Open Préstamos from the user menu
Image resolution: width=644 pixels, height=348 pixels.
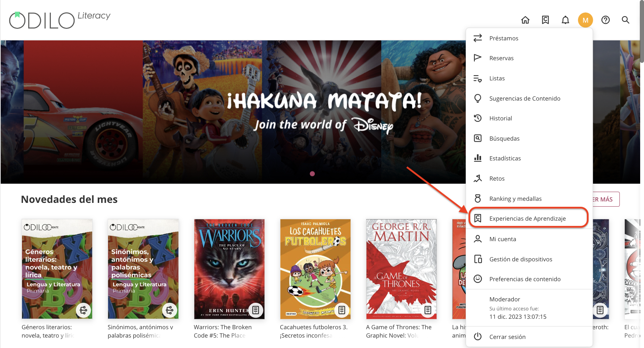529,38
